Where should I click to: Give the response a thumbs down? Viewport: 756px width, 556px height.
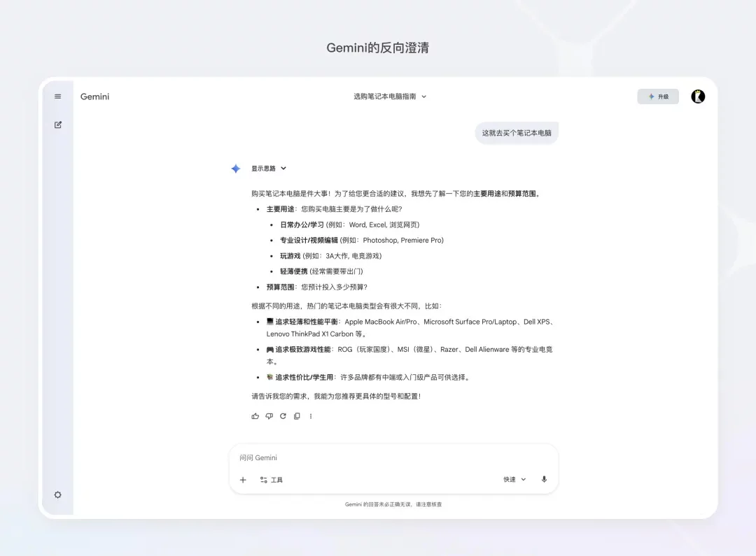click(x=269, y=415)
